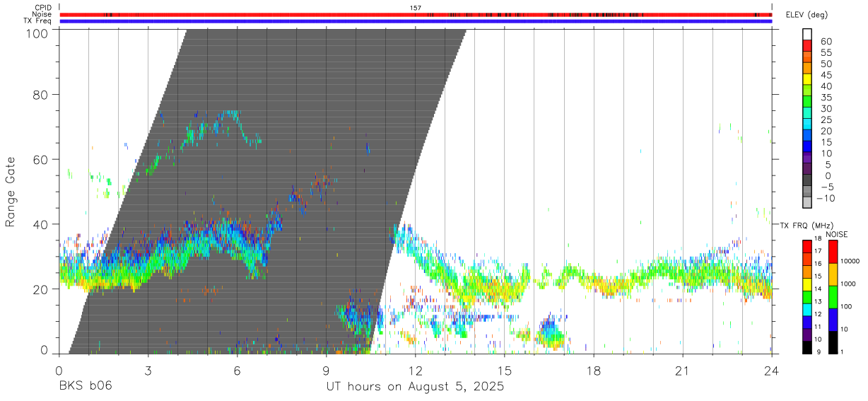Pick the red segment of ELEV color bar
Screen dimensions: 868x401
click(x=807, y=45)
